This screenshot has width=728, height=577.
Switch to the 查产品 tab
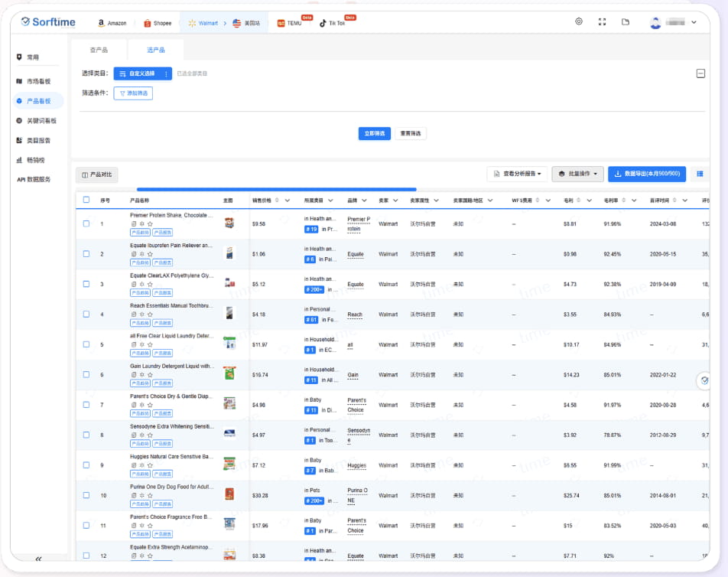point(99,51)
